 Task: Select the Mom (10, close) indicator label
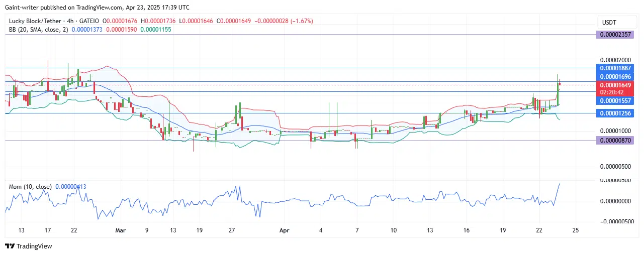pyautogui.click(x=30, y=187)
